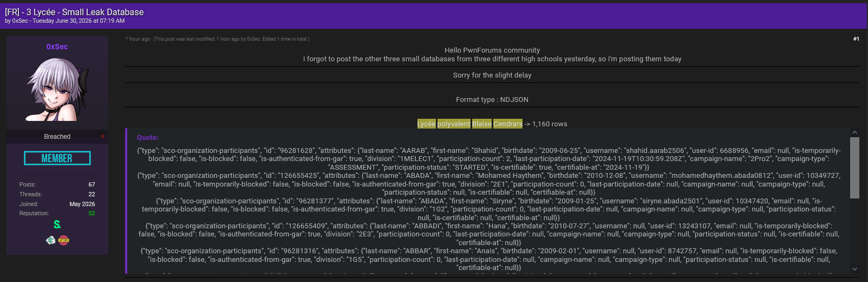Click the red offline status dot
The width and height of the screenshot is (868, 282).
(x=102, y=137)
